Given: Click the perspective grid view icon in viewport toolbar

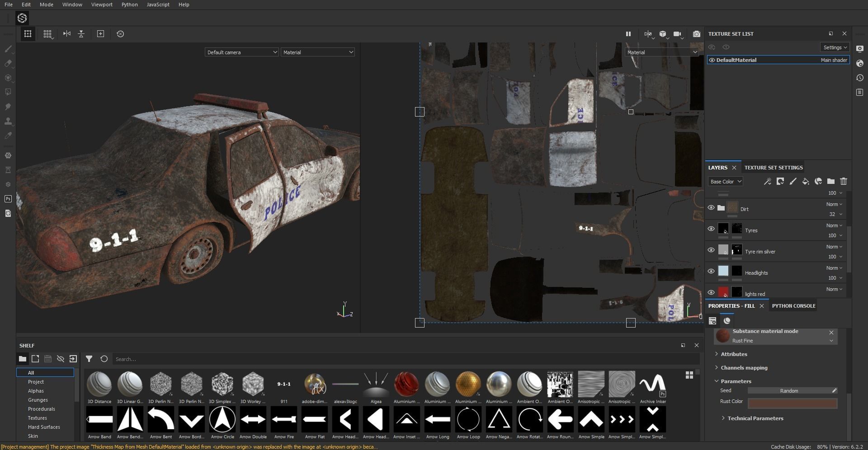Looking at the screenshot, I should pyautogui.click(x=47, y=34).
